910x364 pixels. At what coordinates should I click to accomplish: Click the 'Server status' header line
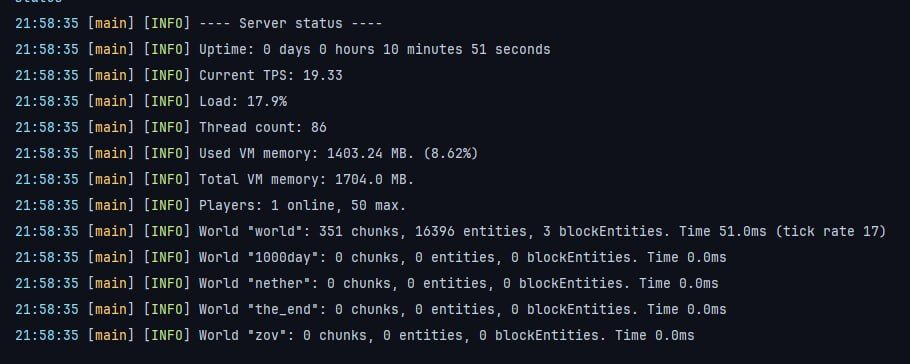[x=198, y=24]
